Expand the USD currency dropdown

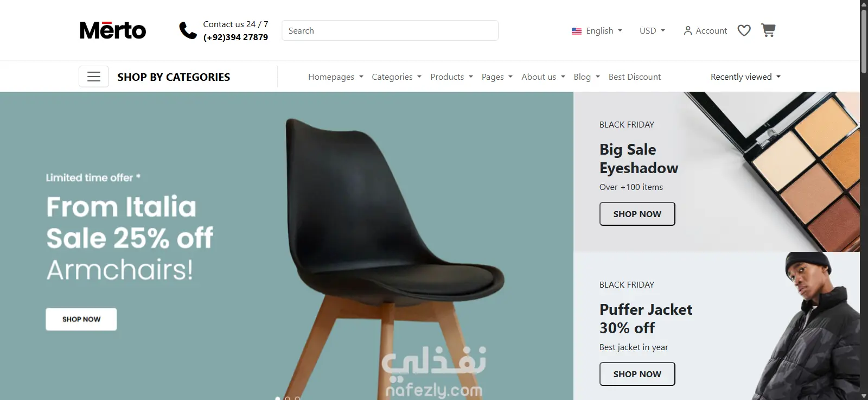pos(652,31)
